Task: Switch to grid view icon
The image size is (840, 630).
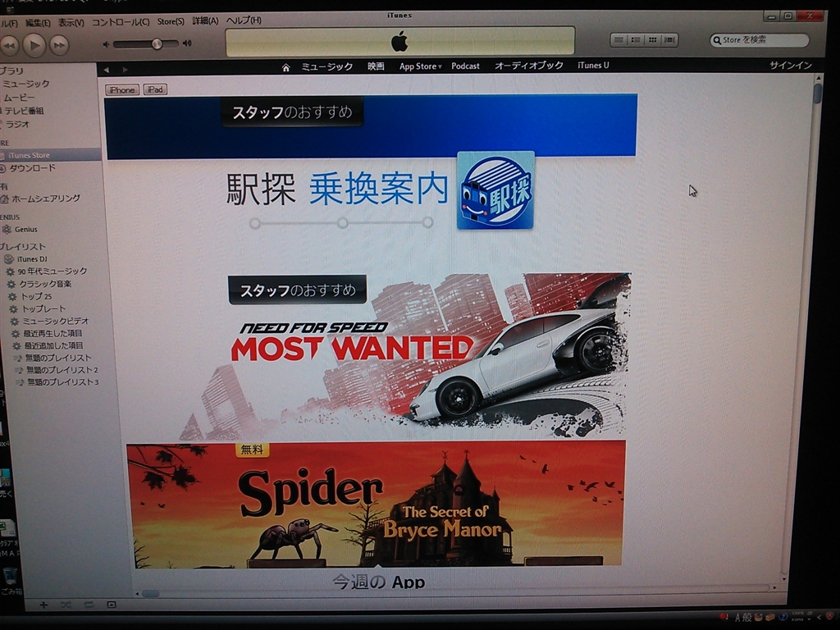Action: (652, 39)
